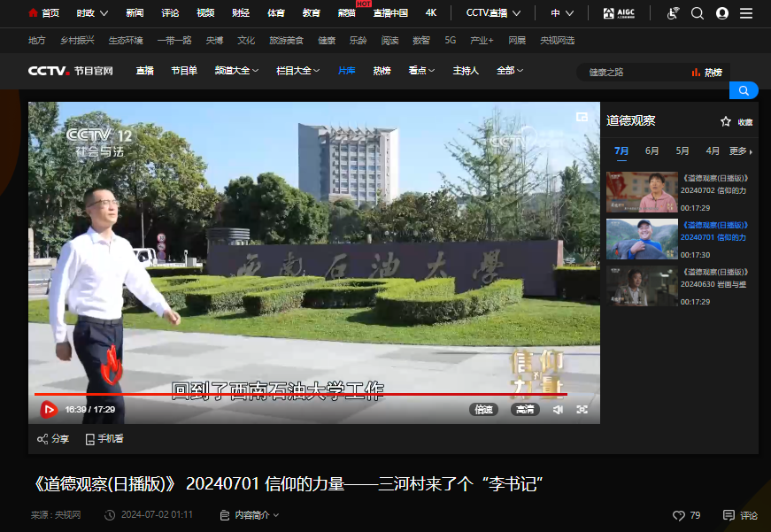Viewport: 771px width, 532px height.
Task: Open picture-in-picture from the video's top-right icon
Action: coord(582,117)
